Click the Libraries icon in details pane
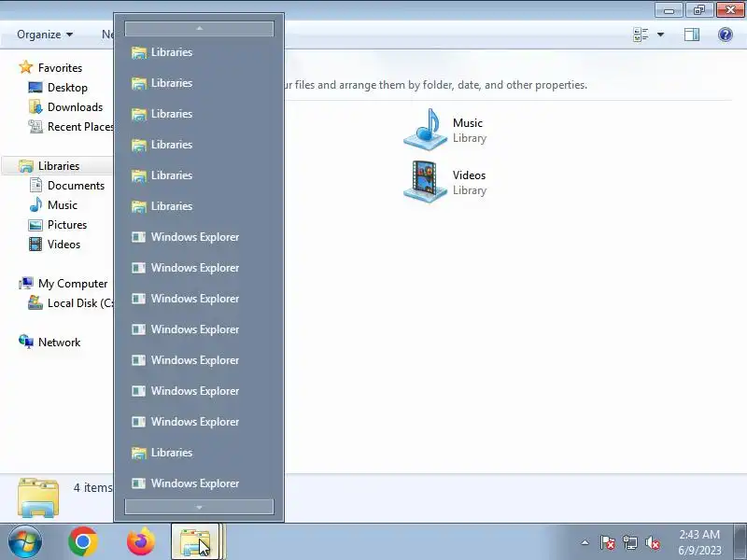The height and width of the screenshot is (560, 747). click(x=38, y=498)
